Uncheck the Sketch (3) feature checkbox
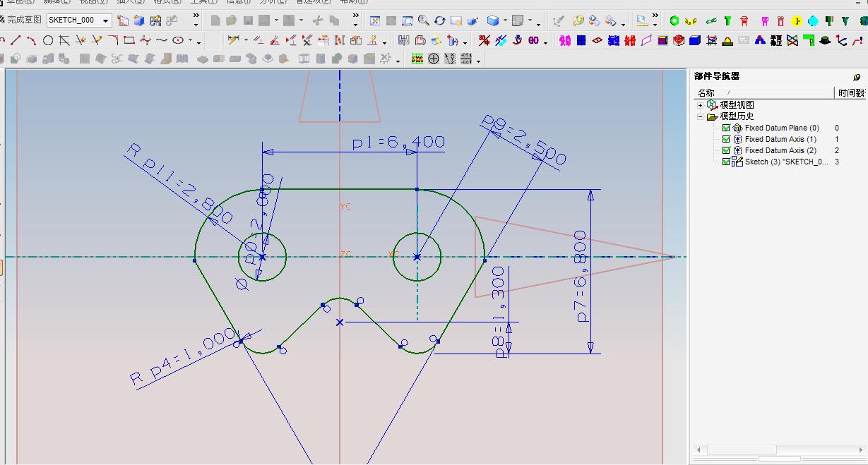 pos(726,162)
